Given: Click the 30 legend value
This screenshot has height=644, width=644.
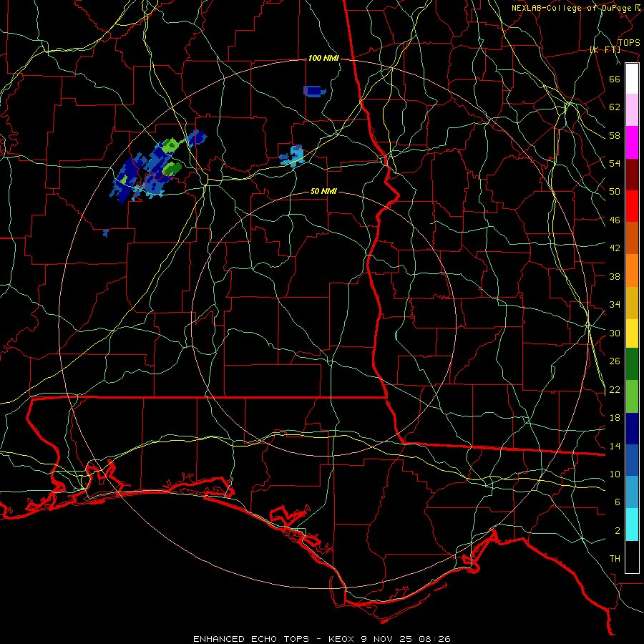Looking at the screenshot, I should tap(615, 333).
